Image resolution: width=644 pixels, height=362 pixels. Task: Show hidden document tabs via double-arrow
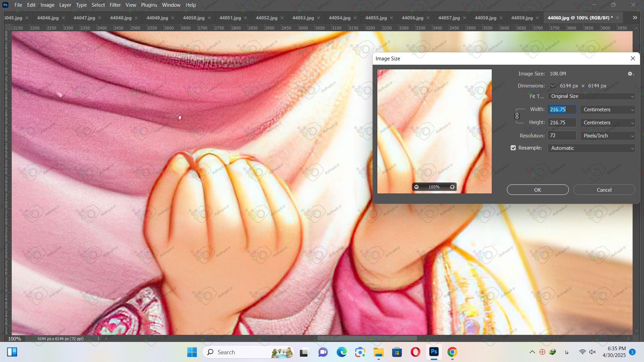coord(635,18)
